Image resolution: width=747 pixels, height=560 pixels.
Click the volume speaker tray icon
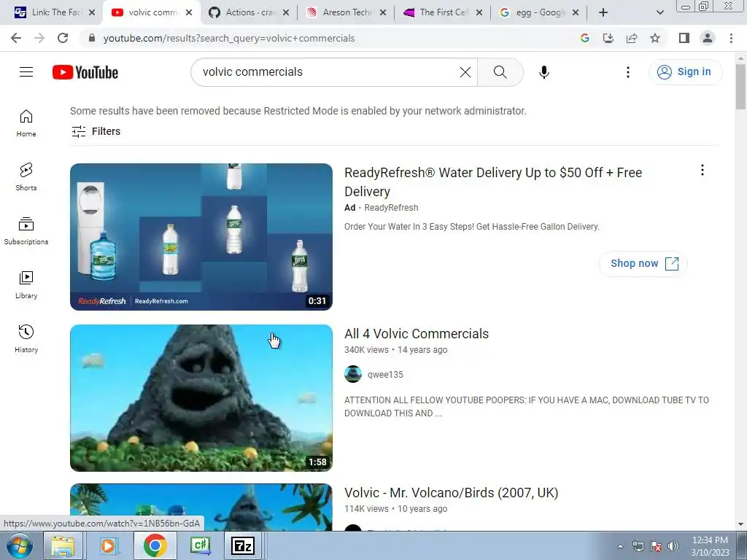[x=673, y=546]
